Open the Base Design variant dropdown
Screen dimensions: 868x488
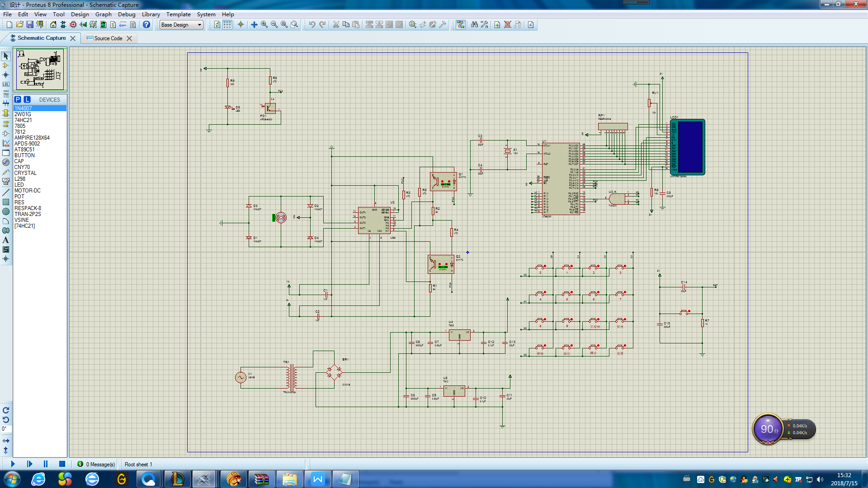pos(182,25)
